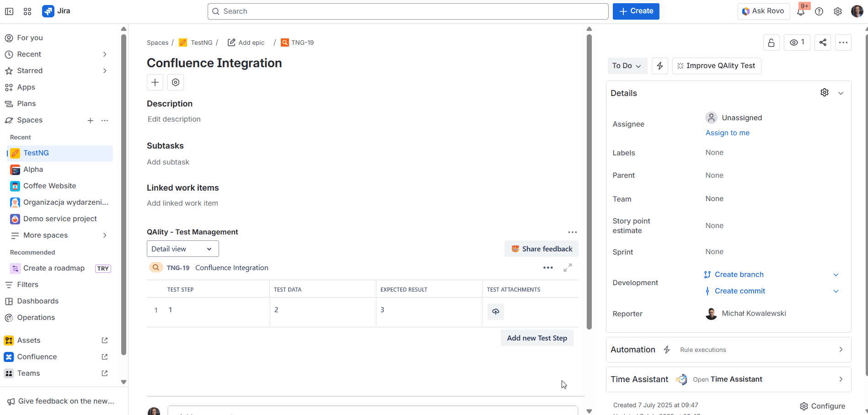
Task: Click Assign to me link
Action: click(727, 133)
